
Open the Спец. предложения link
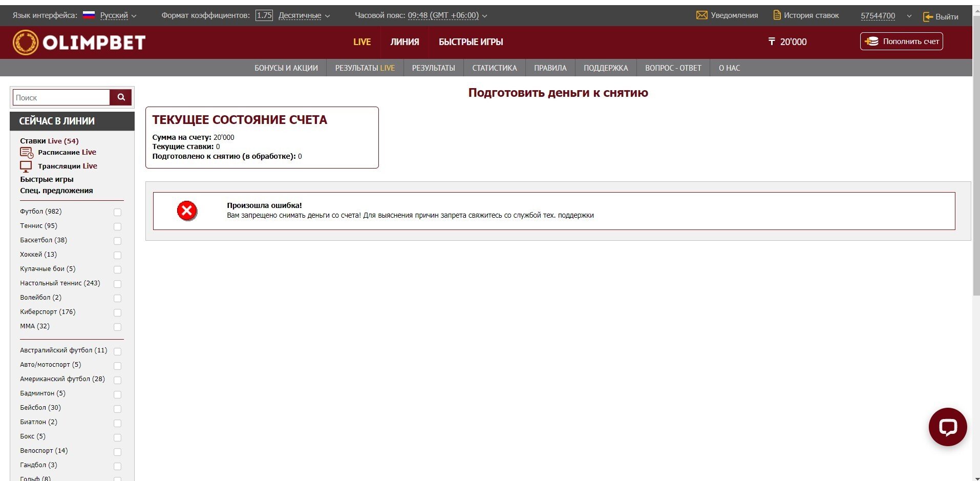[x=56, y=191]
